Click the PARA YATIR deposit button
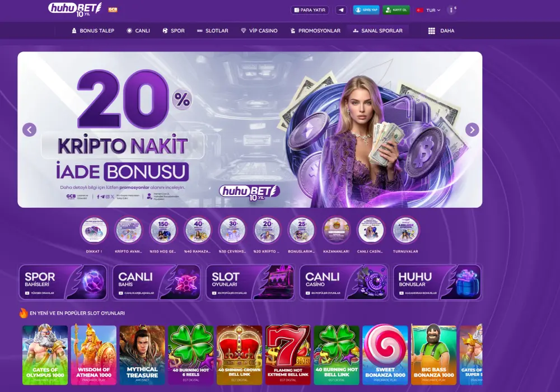Viewport: 560px width, 392px height. point(310,10)
